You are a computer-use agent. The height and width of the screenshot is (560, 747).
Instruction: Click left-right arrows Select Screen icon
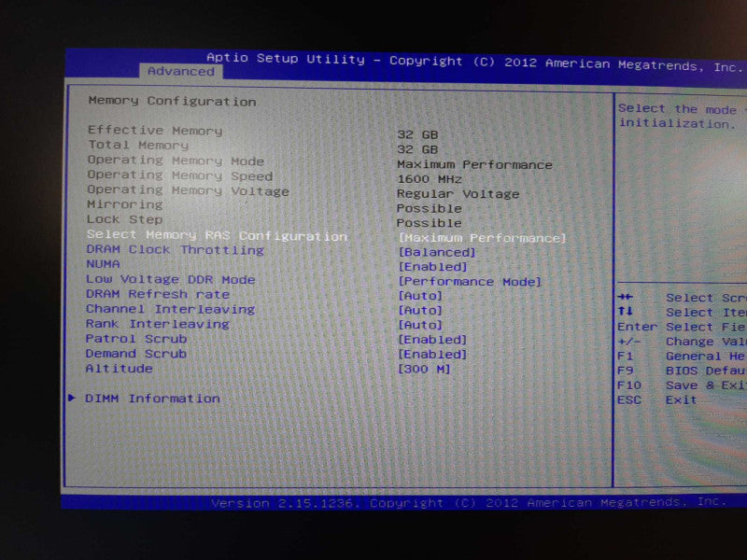tap(625, 297)
